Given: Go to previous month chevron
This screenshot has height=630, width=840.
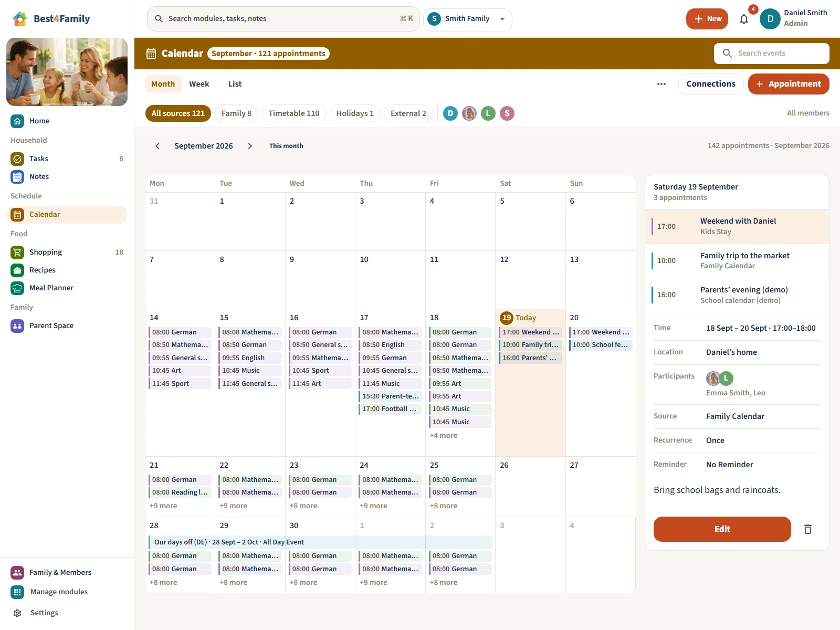Looking at the screenshot, I should pyautogui.click(x=157, y=146).
